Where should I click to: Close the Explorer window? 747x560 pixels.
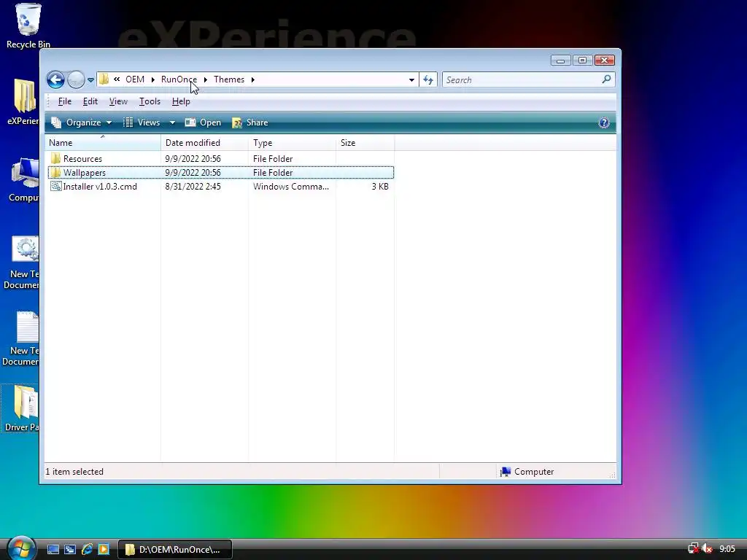(x=605, y=61)
